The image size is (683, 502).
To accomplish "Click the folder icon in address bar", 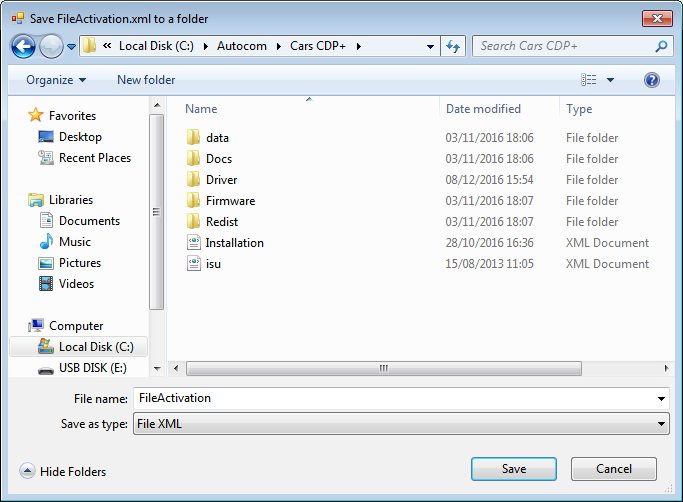I will pos(89,45).
